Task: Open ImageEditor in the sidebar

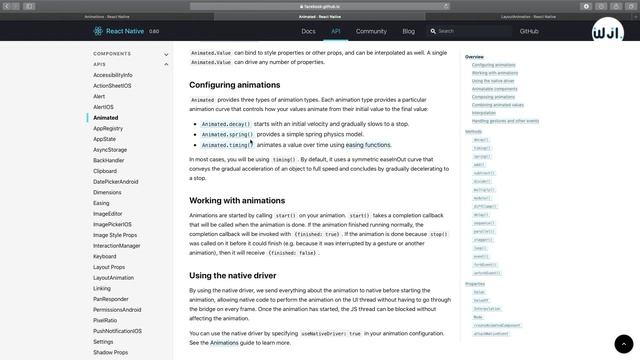Action: click(x=107, y=213)
